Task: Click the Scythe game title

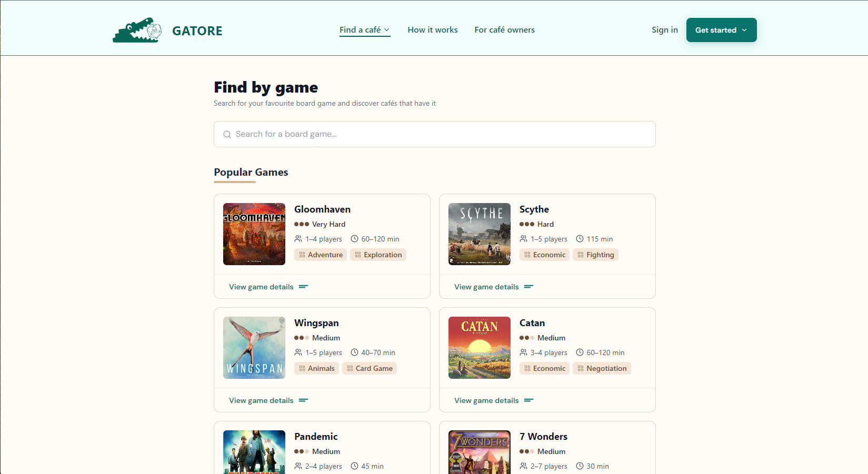Action: coord(534,209)
